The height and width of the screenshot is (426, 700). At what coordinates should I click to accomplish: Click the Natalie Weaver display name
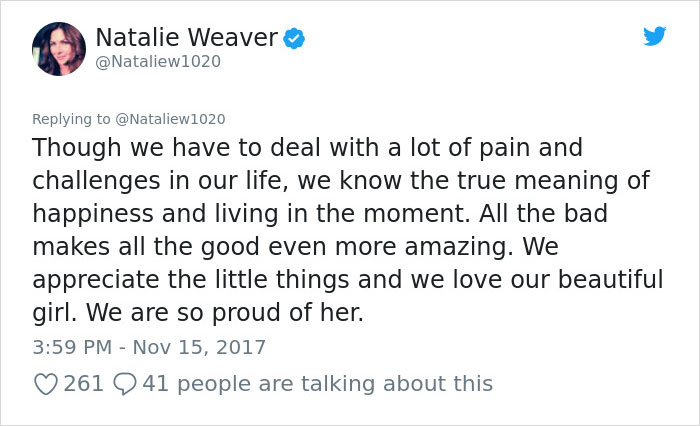point(187,39)
